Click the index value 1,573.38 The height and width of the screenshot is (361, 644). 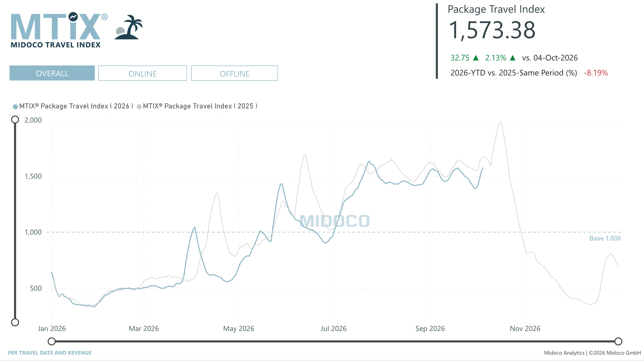(492, 30)
